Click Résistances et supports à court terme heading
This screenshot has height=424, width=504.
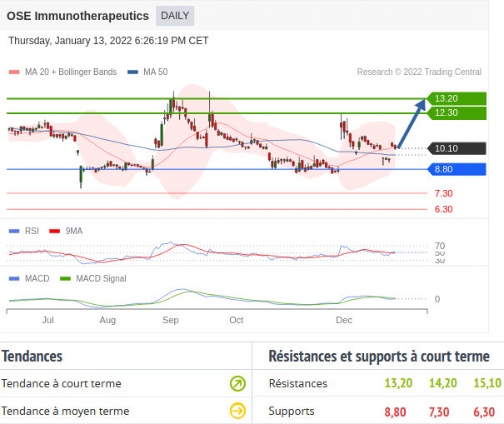(379, 357)
